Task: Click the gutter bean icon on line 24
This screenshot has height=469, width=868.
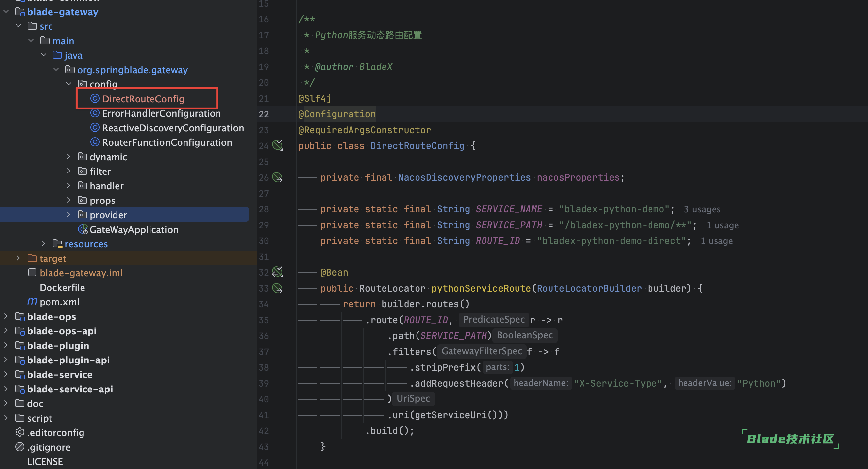Action: 277,145
